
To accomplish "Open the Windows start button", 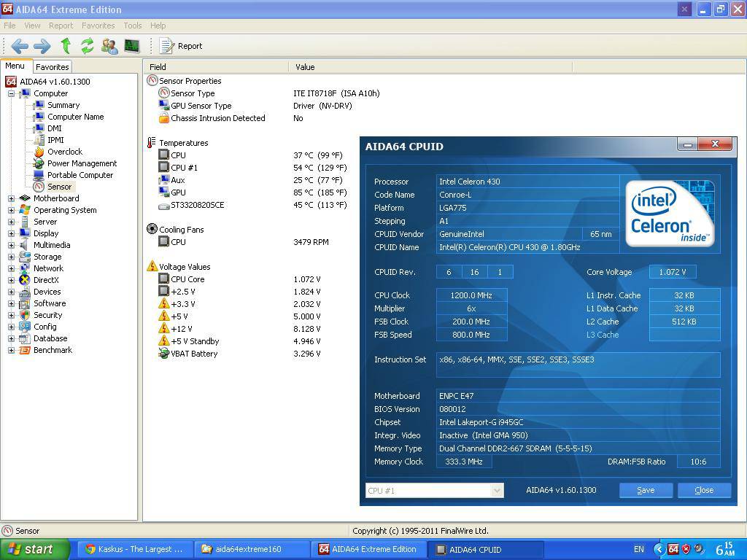I will pyautogui.click(x=35, y=550).
